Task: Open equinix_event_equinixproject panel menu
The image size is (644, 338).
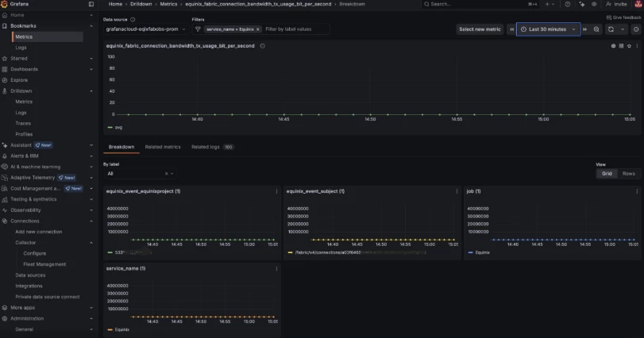Action: pos(276,191)
